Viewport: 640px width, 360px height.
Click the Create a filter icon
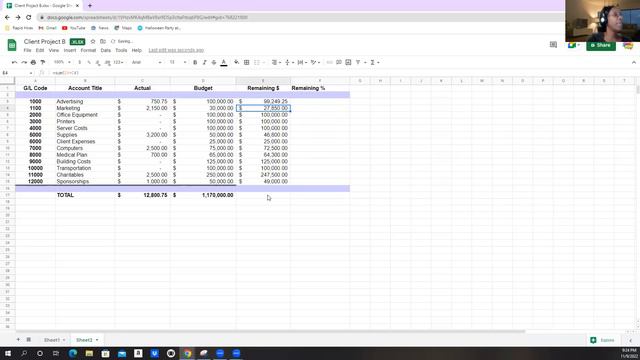(358, 62)
